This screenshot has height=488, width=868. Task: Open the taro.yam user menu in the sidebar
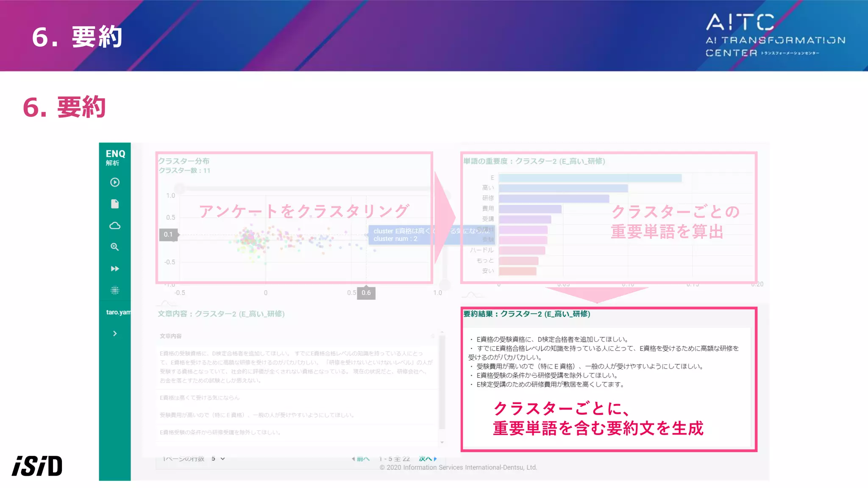118,312
